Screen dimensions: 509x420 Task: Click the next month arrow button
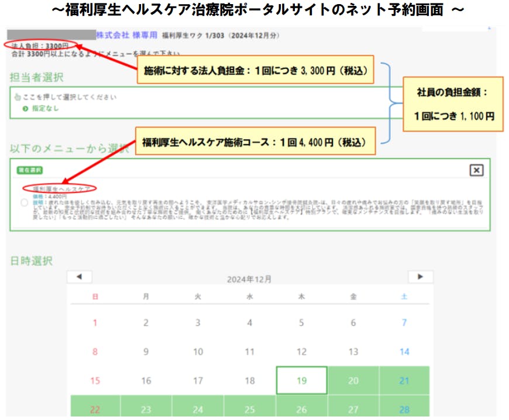(420, 277)
